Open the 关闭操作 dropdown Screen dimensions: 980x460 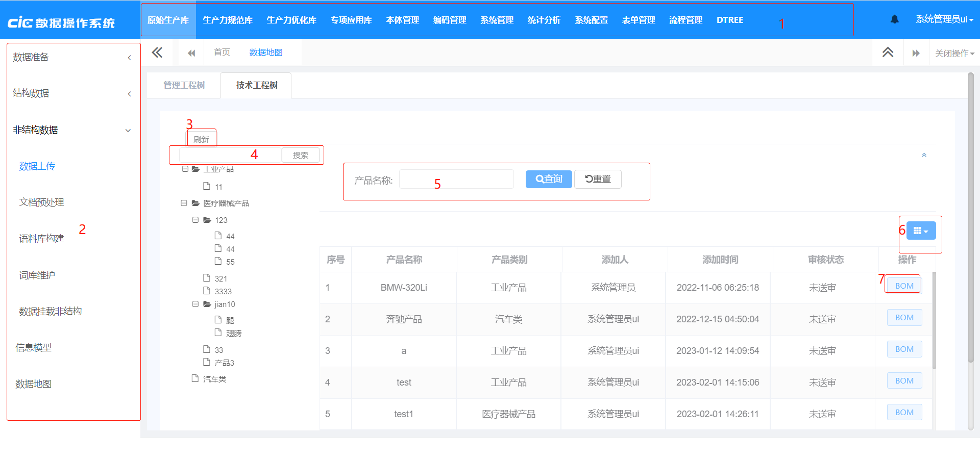tap(954, 53)
